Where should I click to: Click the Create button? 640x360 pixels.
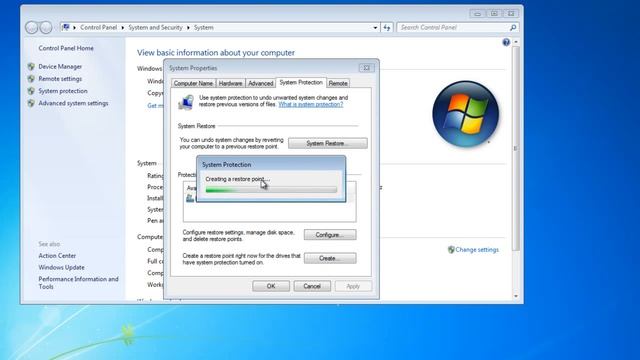[330, 258]
